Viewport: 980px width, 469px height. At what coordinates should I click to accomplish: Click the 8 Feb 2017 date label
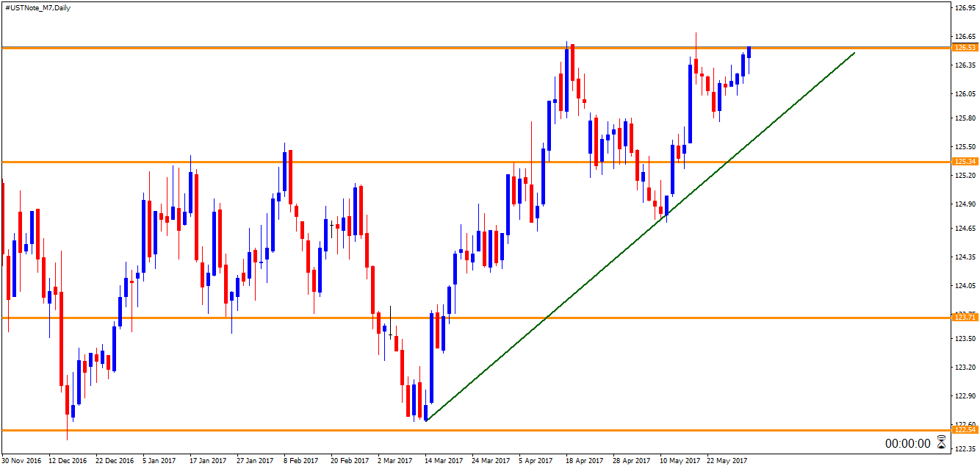coord(301,461)
